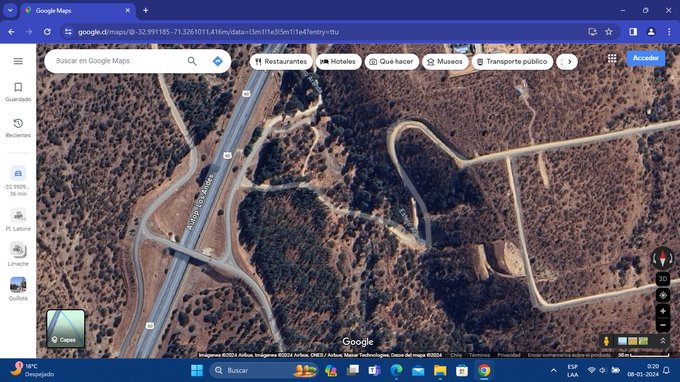Click the search magnifier icon

click(x=192, y=61)
